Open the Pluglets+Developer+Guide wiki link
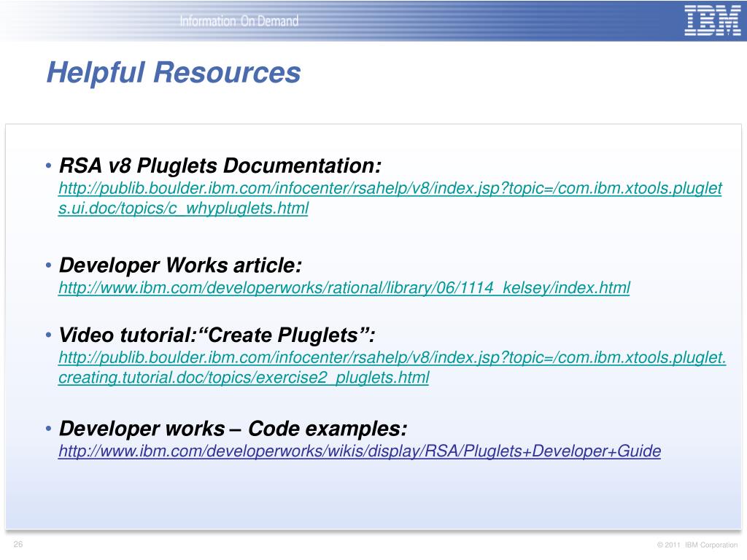Viewport: 747px width, 560px height. pos(360,451)
